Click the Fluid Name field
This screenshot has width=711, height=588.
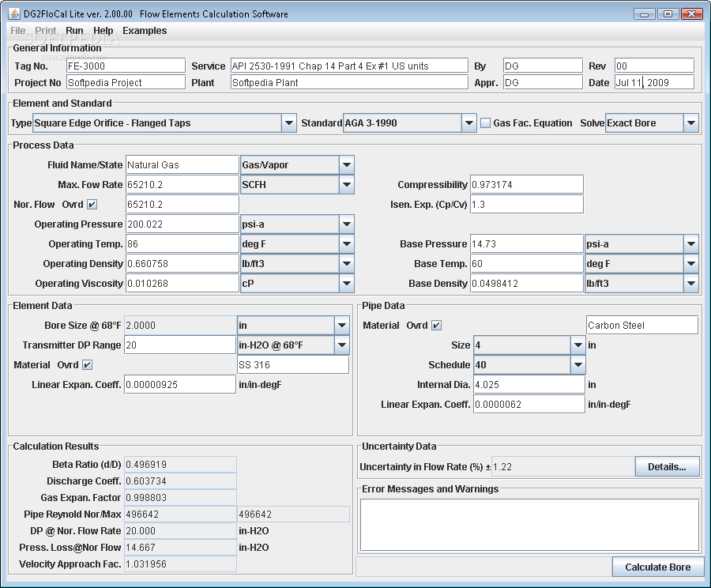182,164
